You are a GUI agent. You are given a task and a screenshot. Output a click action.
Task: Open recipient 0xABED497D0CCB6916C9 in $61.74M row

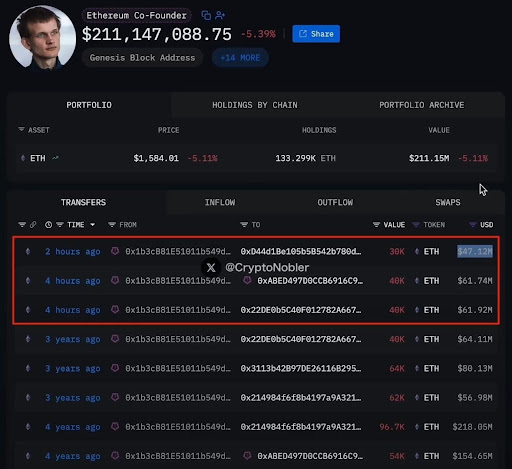(310, 281)
